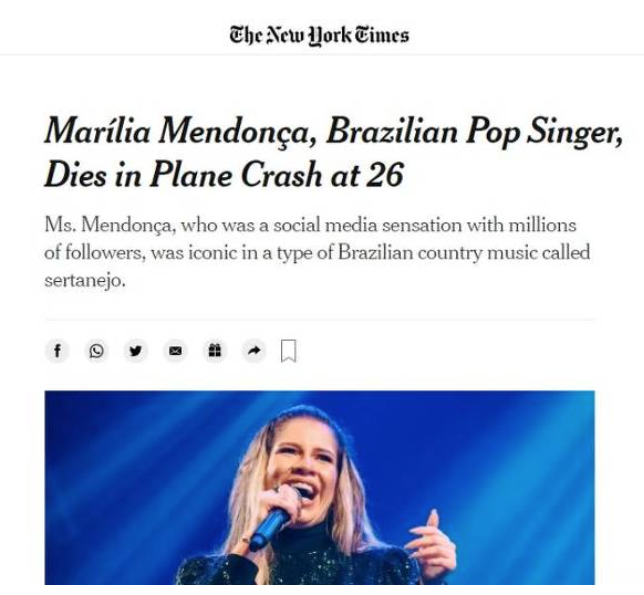Screen dimensions: 644x595
Task: Click the gift article icon
Action: pyautogui.click(x=212, y=351)
